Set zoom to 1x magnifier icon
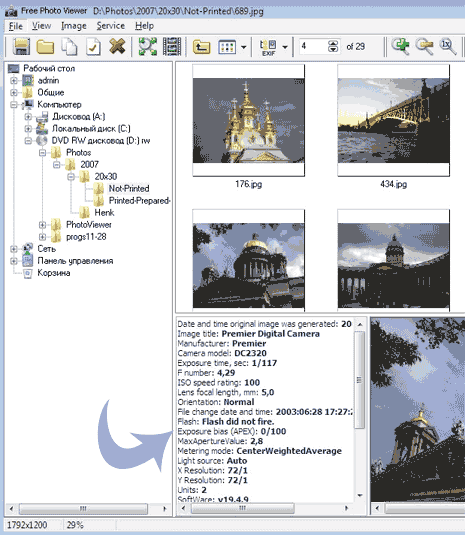Image resolution: width=465 pixels, height=535 pixels. tap(448, 46)
